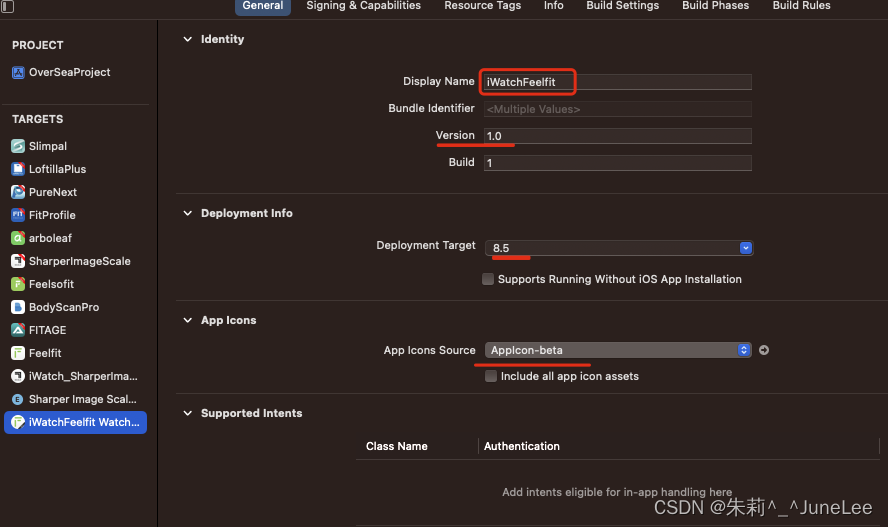Open the Build Rules tab
Image resolution: width=888 pixels, height=527 pixels.
(x=801, y=6)
